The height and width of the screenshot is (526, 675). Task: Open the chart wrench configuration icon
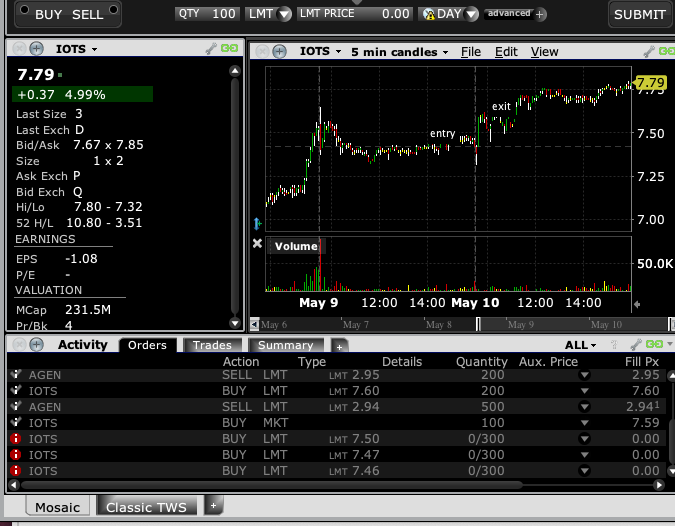click(649, 52)
